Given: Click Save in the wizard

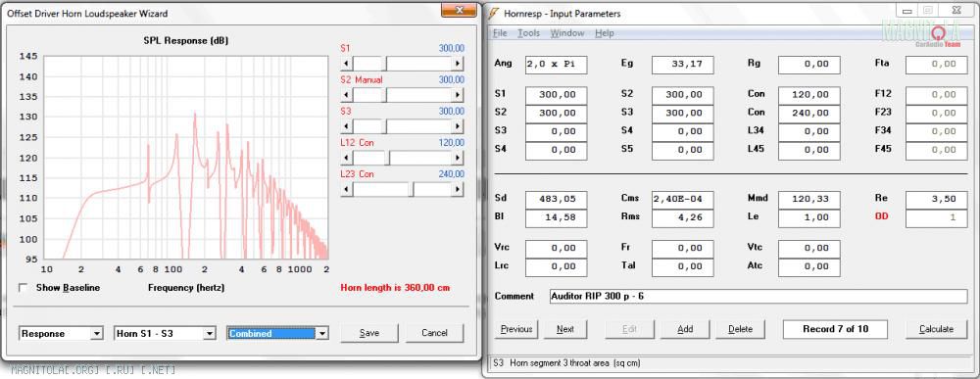Looking at the screenshot, I should pos(368,333).
